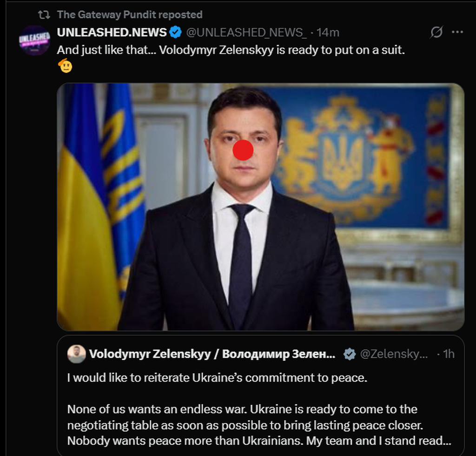
Task: Click the red circle overlay on the photo
Action: point(243,150)
